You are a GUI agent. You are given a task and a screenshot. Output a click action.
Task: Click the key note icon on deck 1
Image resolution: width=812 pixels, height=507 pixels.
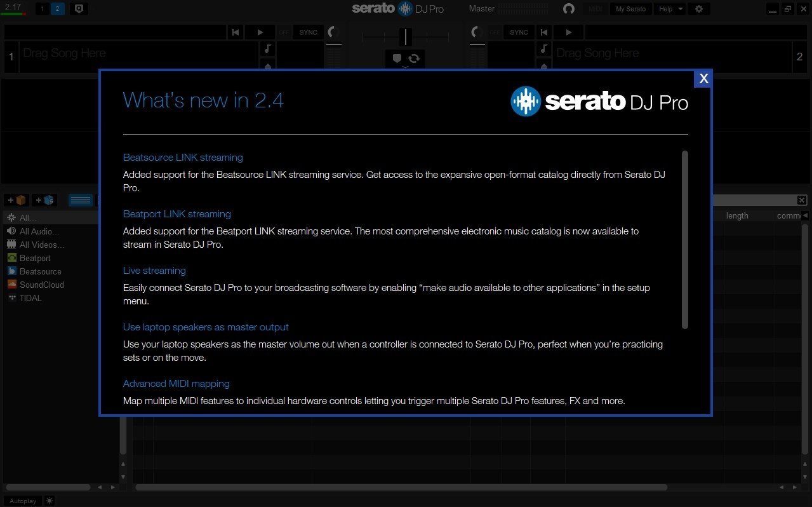tap(268, 49)
